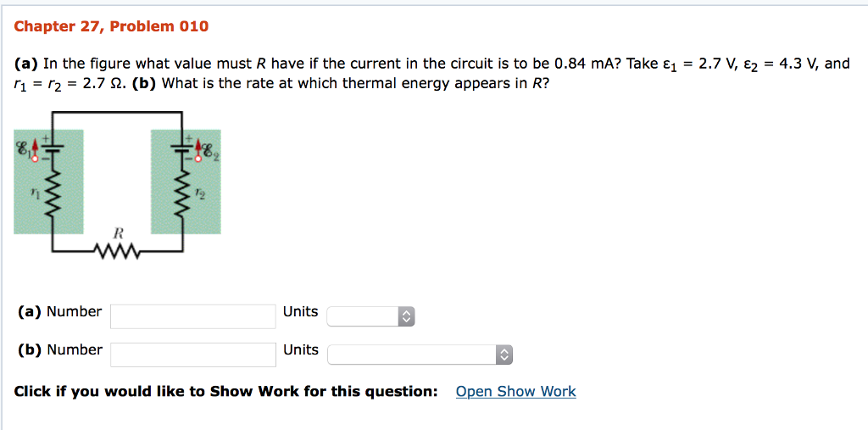Open the part (a) Units dropdown
This screenshot has height=430, width=868.
click(370, 316)
